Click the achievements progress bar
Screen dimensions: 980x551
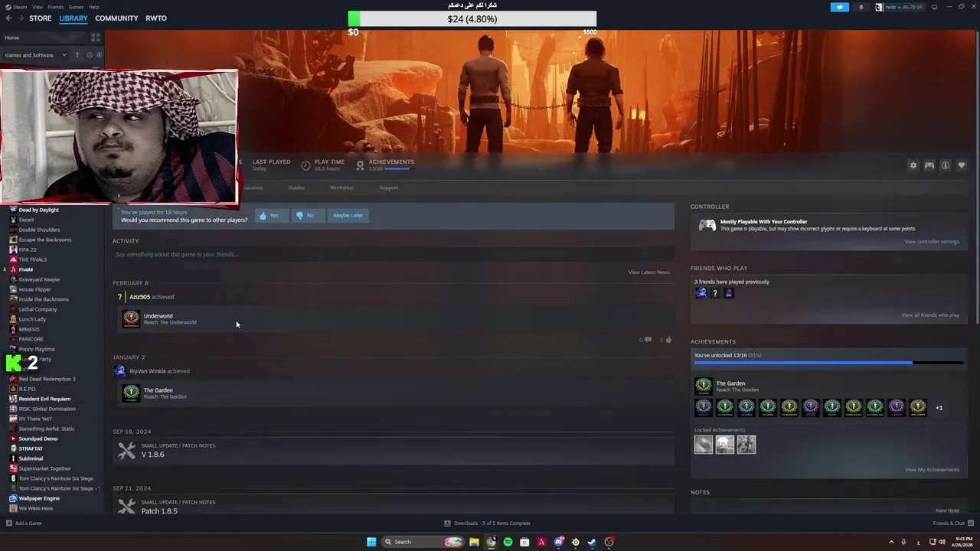(828, 363)
